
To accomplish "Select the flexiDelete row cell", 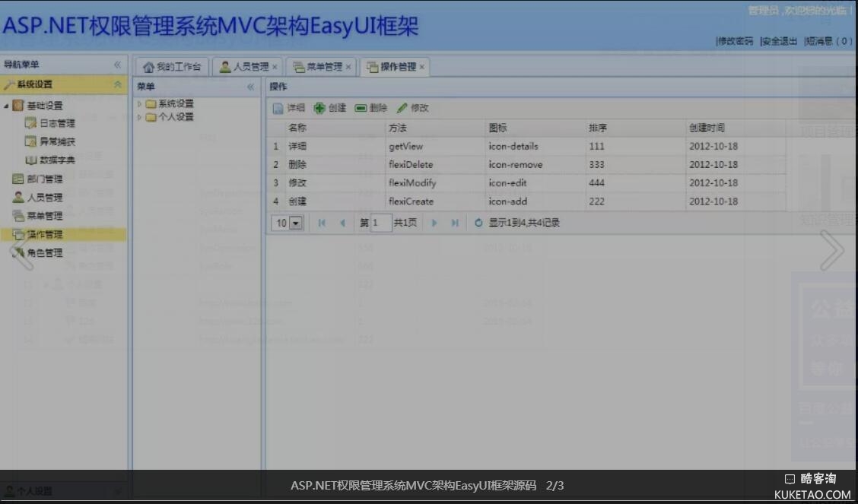I will click(x=435, y=164).
